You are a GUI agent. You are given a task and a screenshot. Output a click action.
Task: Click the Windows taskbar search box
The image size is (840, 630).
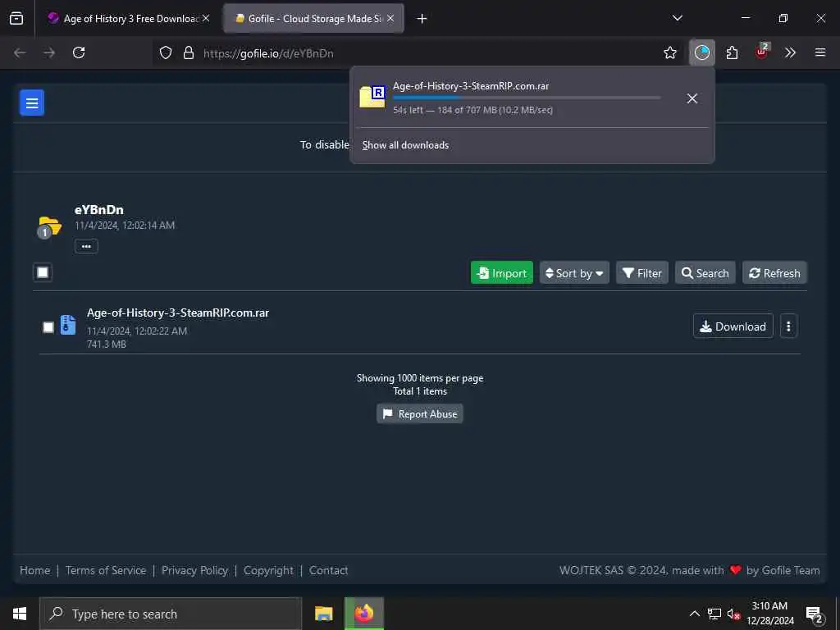[171, 614]
